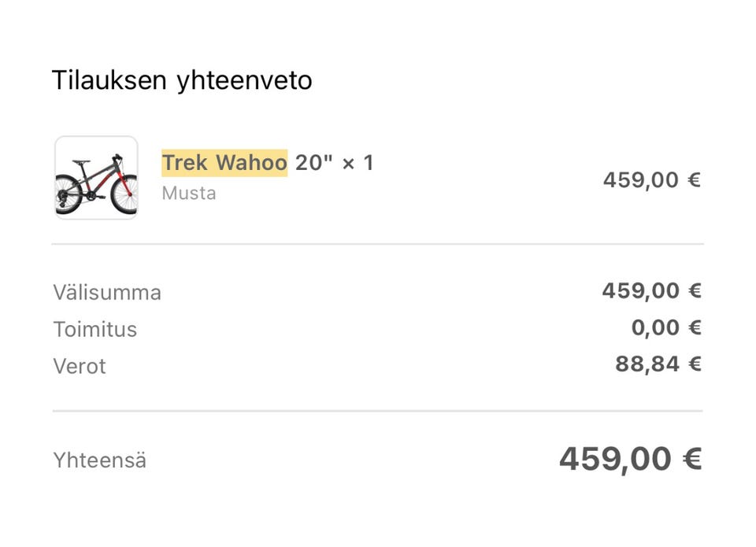
Task: Click the divider line below the product row
Action: coord(378,244)
